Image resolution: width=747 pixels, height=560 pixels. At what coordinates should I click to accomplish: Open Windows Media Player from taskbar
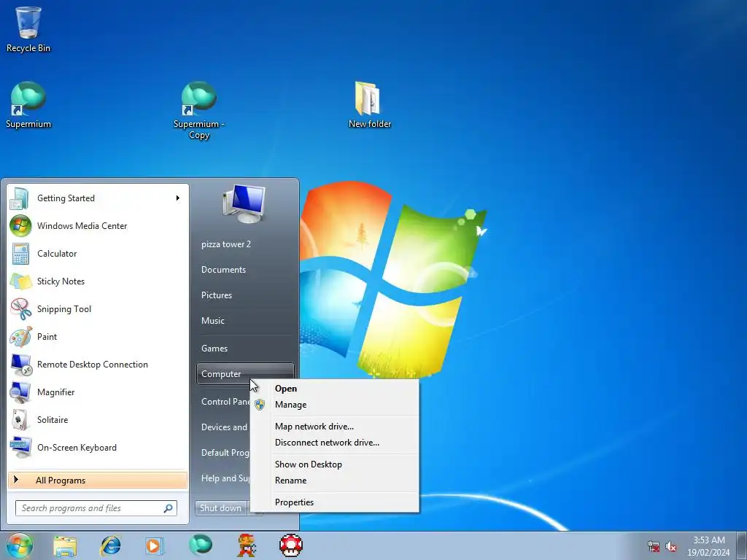tap(154, 545)
